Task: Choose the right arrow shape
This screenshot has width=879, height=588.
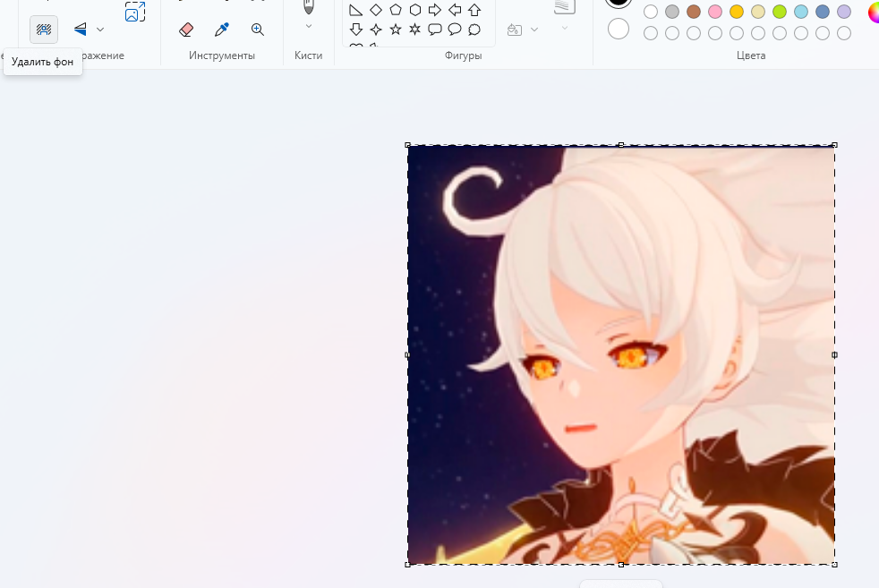Action: [x=434, y=10]
